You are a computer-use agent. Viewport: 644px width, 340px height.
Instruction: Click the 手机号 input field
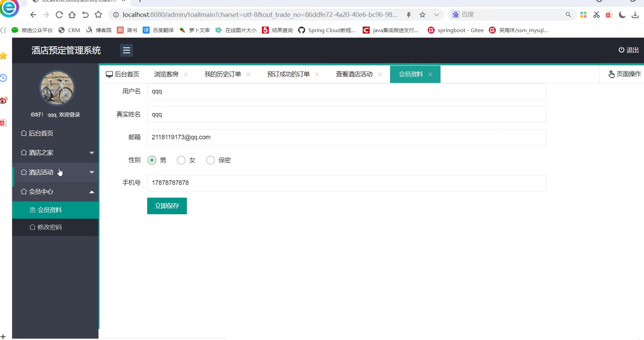(x=347, y=183)
